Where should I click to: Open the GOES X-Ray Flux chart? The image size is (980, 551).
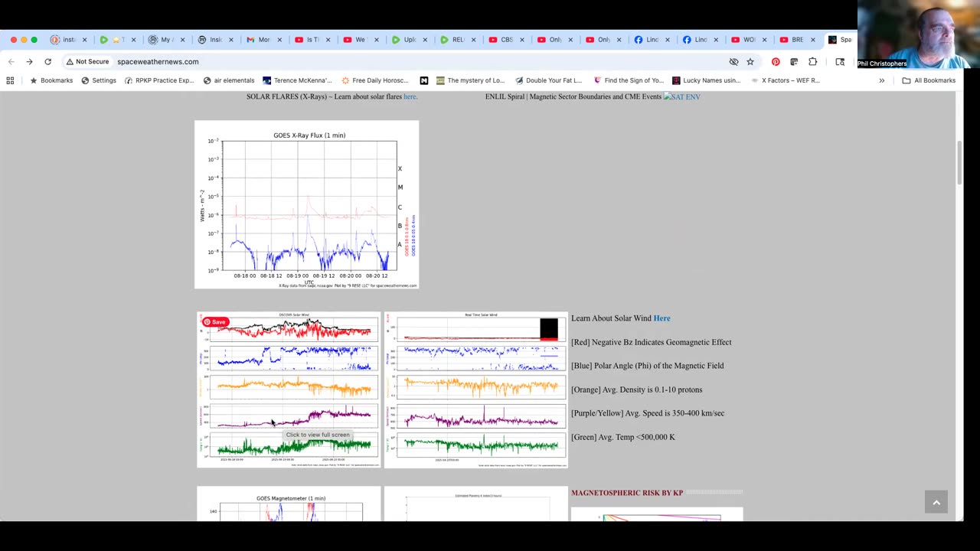306,204
